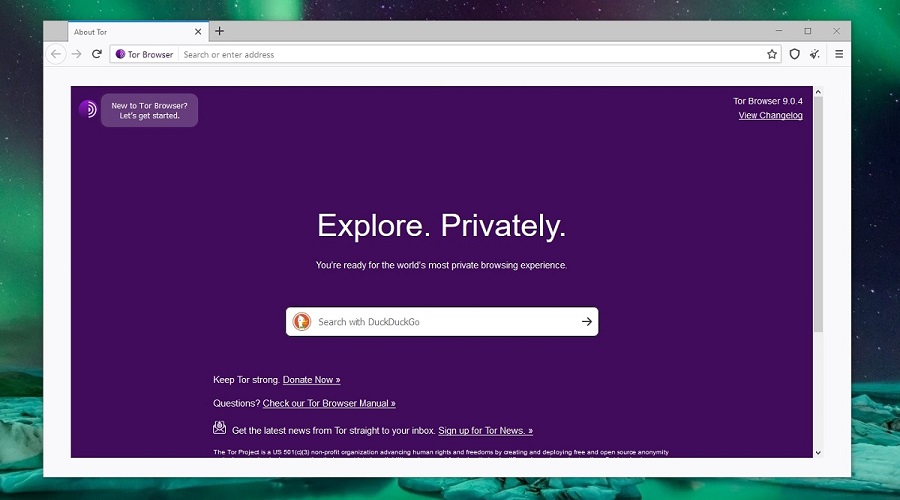Bookmark this page with star icon

point(772,54)
